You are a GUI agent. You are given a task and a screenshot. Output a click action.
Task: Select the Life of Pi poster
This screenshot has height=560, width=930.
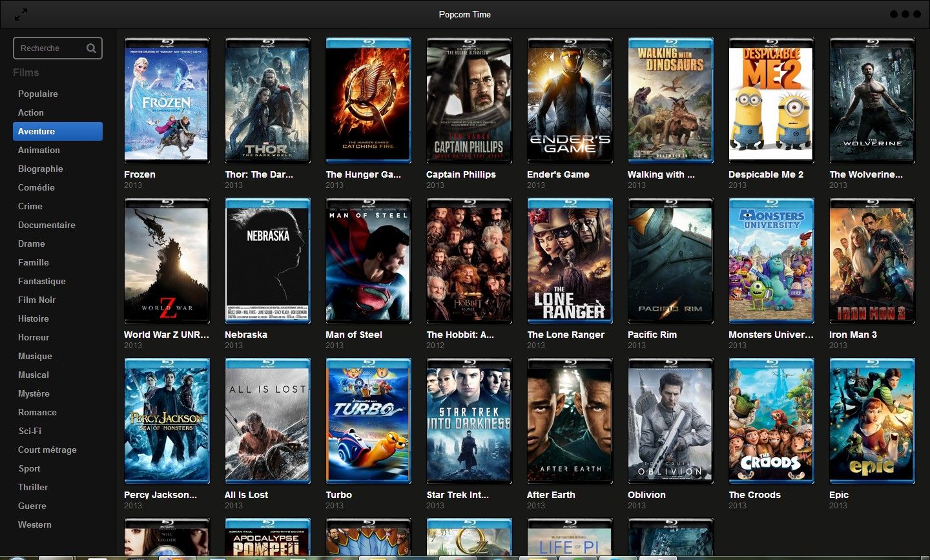(x=570, y=537)
